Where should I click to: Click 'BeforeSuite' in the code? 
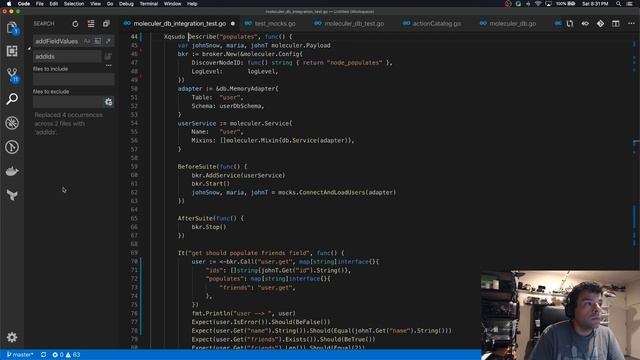(198, 167)
